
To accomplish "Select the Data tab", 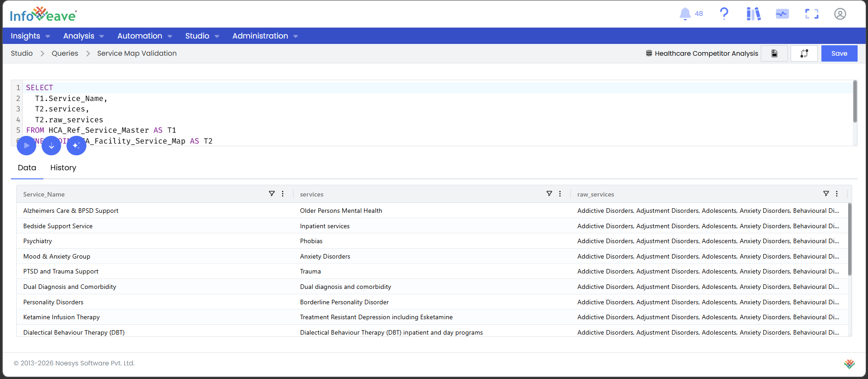I will coord(27,168).
